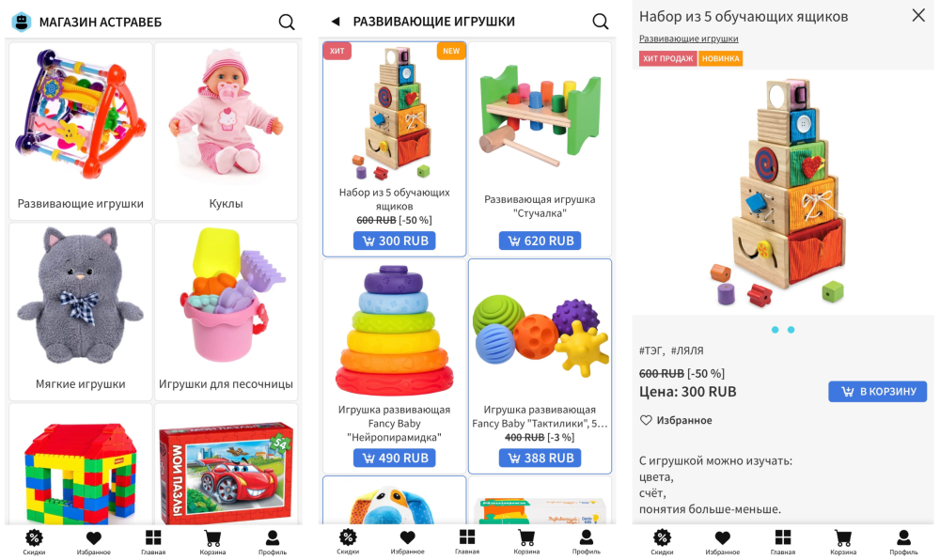Image resolution: width=940 pixels, height=560 pixels.
Task: Open Скидки tab in the first screen
Action: pos(34,542)
